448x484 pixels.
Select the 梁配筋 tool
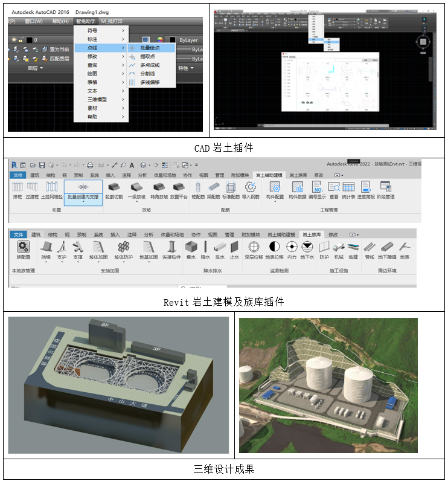point(213,190)
